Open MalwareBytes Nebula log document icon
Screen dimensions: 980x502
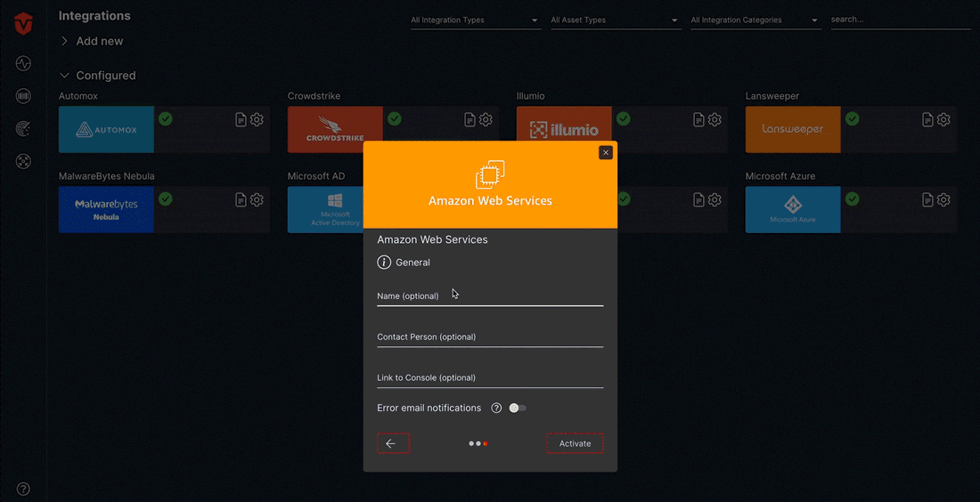coord(241,199)
